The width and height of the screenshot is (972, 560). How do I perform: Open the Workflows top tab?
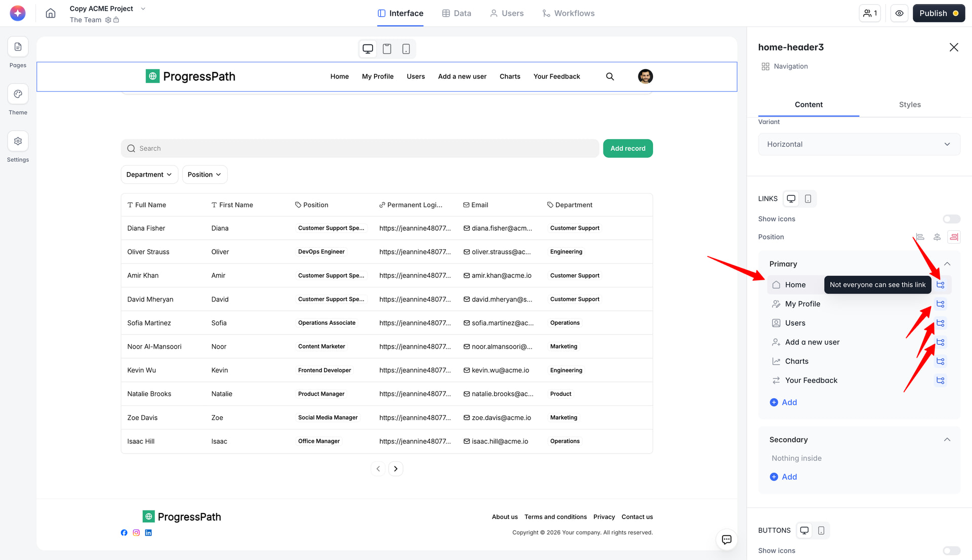[568, 13]
